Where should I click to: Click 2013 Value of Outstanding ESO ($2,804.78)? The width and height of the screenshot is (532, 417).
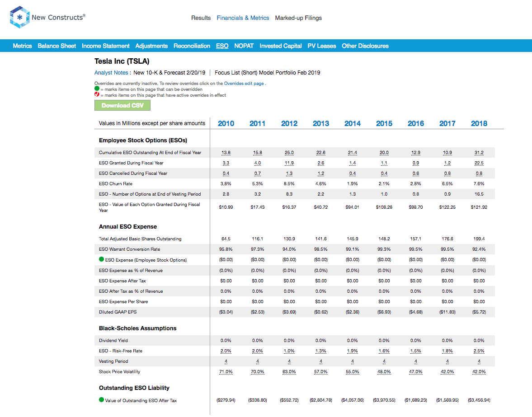click(x=321, y=400)
